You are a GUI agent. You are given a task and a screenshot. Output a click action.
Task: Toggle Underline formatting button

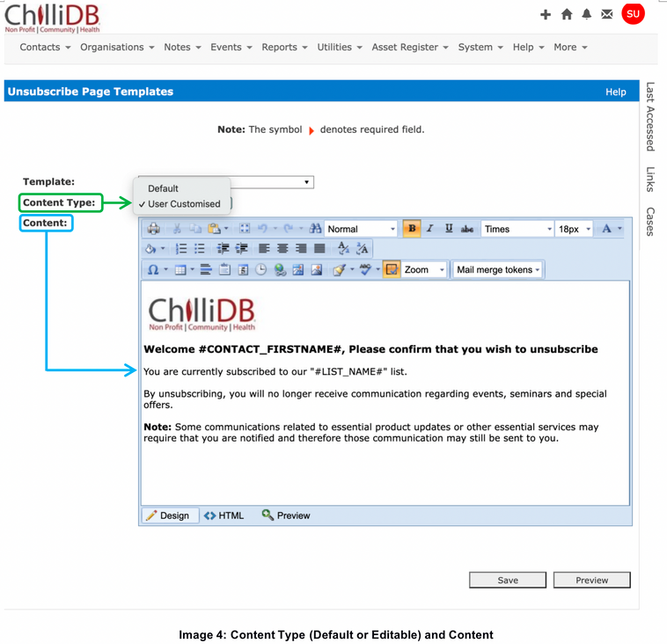pyautogui.click(x=449, y=228)
